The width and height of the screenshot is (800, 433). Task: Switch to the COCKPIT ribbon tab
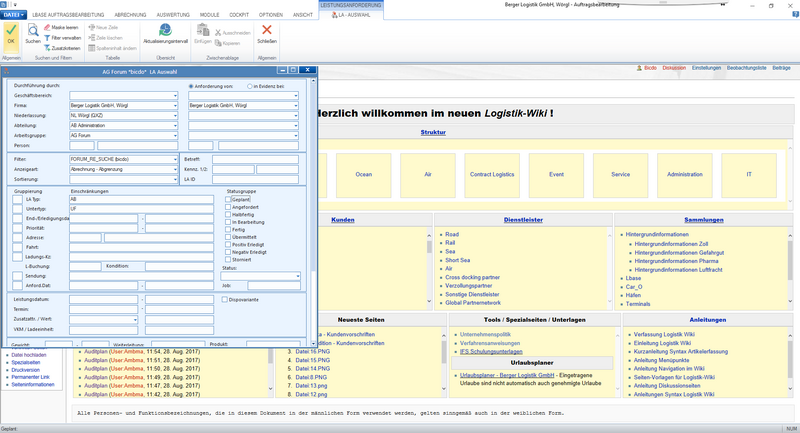pos(239,15)
